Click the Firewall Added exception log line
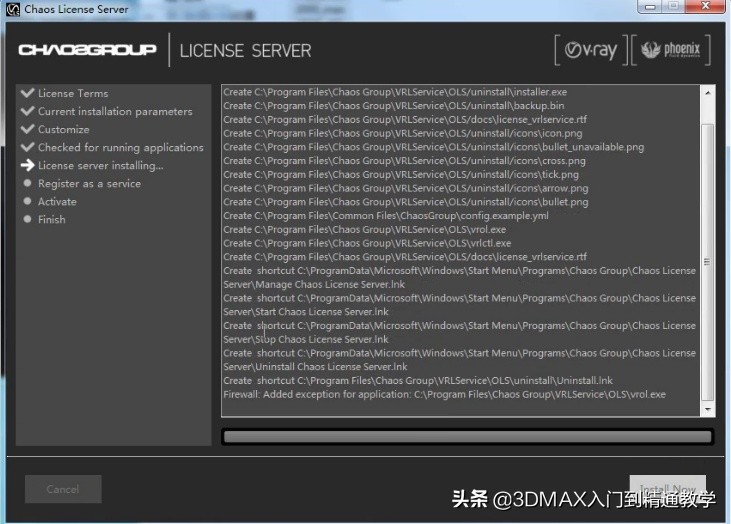The image size is (731, 524). coord(444,394)
